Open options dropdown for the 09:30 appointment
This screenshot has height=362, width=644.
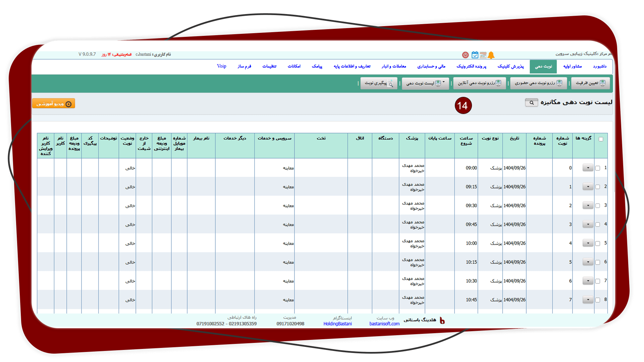point(588,205)
